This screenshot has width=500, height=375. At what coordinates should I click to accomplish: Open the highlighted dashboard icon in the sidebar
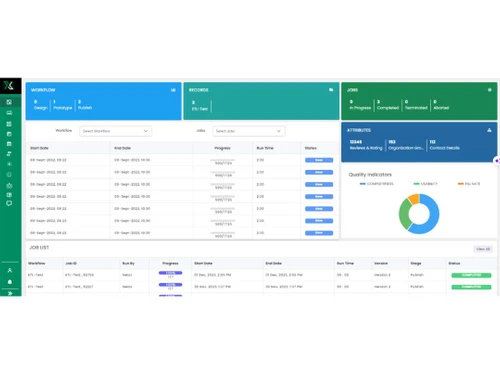(x=9, y=102)
